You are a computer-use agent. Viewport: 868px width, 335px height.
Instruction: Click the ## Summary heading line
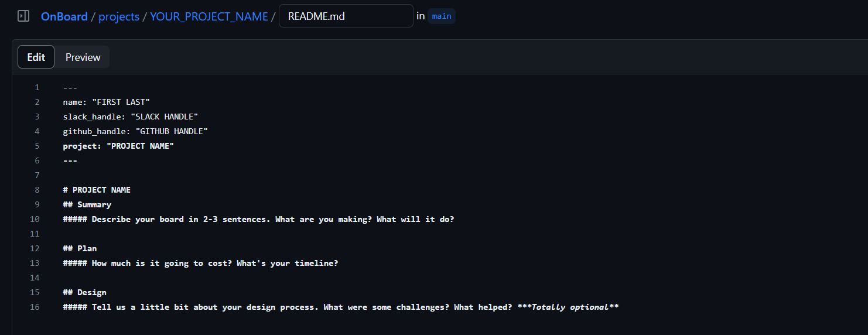[x=87, y=204]
